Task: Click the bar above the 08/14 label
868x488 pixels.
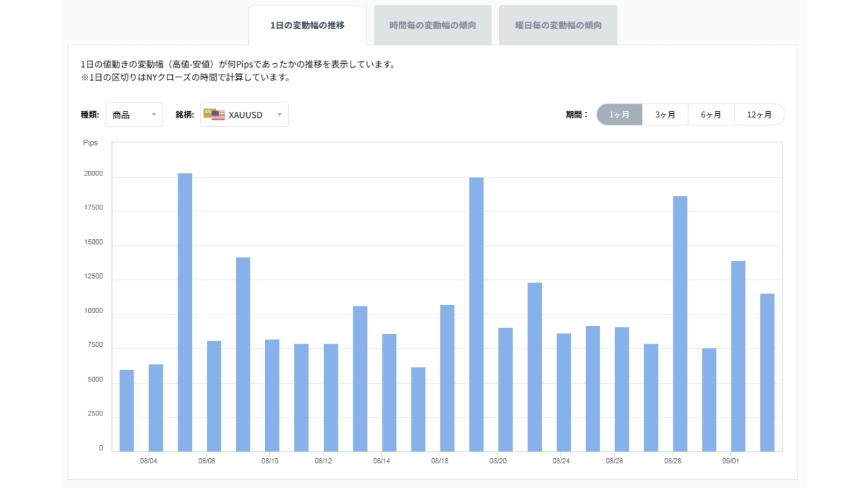Action: [389, 393]
